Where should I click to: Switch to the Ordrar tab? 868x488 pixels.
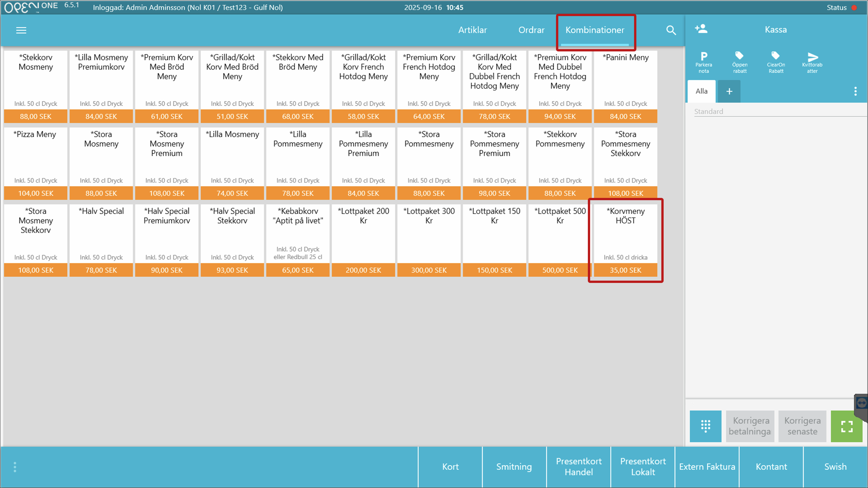tap(531, 30)
